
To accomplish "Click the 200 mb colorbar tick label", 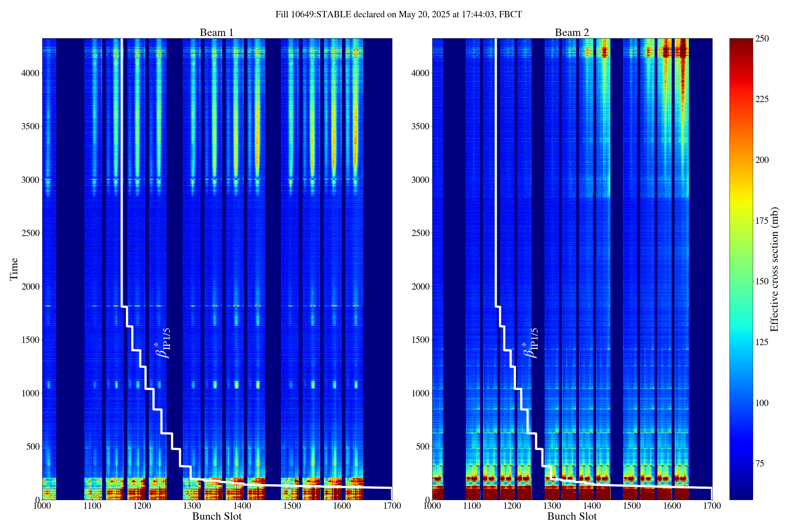I will [762, 160].
